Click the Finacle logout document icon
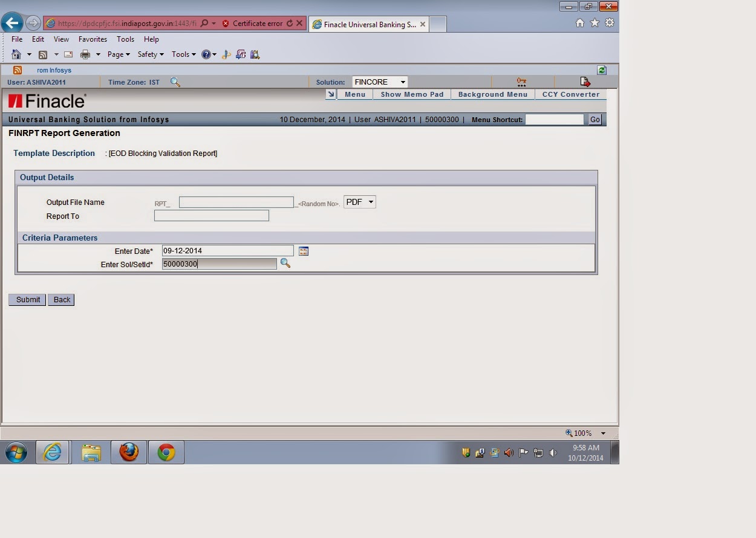Screen dimensions: 756x538 (x=585, y=82)
